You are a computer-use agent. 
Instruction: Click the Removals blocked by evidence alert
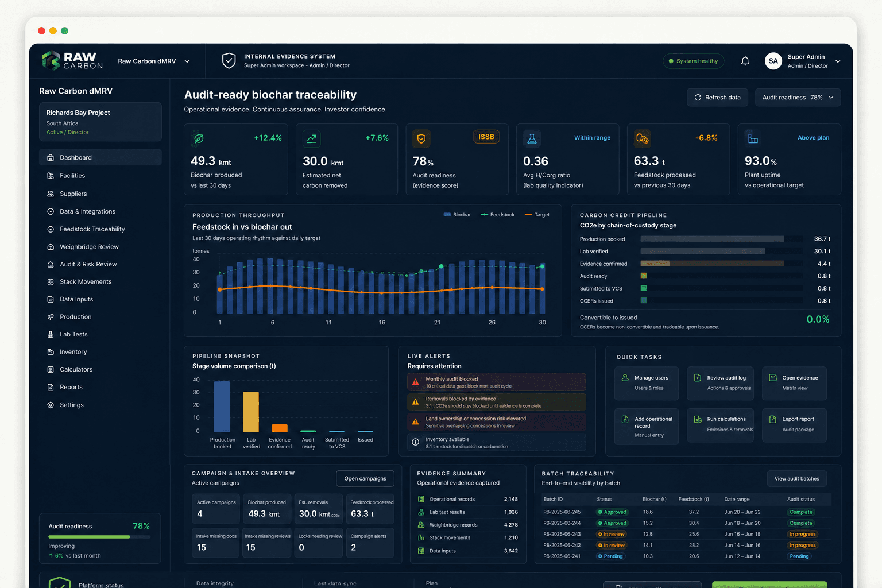[x=497, y=402]
